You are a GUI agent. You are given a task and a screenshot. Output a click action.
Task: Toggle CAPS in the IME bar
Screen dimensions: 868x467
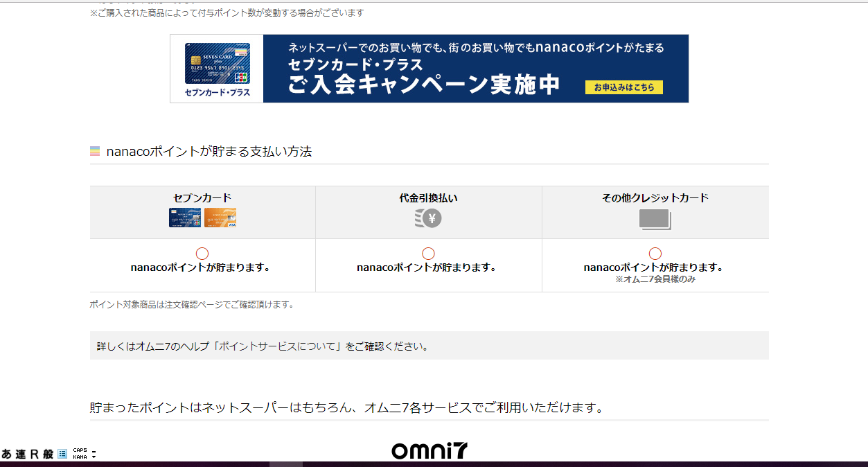80,451
